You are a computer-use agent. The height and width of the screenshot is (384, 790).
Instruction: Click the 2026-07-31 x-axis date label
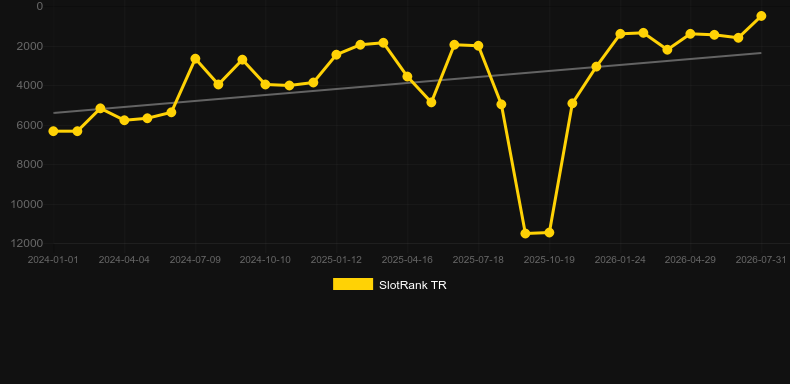761,260
